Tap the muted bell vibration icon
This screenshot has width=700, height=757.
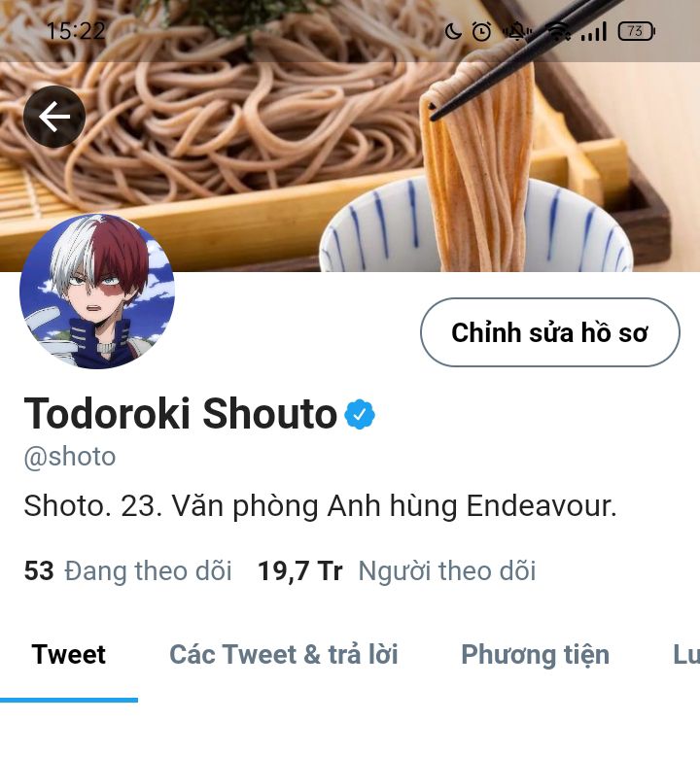[x=517, y=32]
